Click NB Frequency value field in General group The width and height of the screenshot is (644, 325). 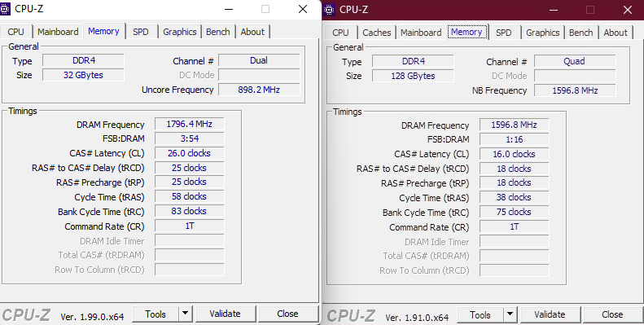click(x=575, y=90)
